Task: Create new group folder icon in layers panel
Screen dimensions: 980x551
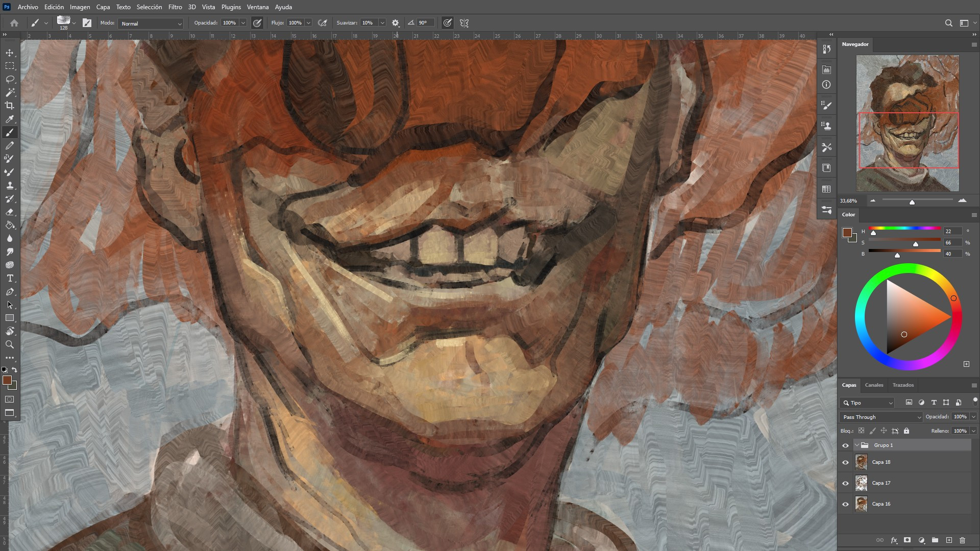Action: 935,540
